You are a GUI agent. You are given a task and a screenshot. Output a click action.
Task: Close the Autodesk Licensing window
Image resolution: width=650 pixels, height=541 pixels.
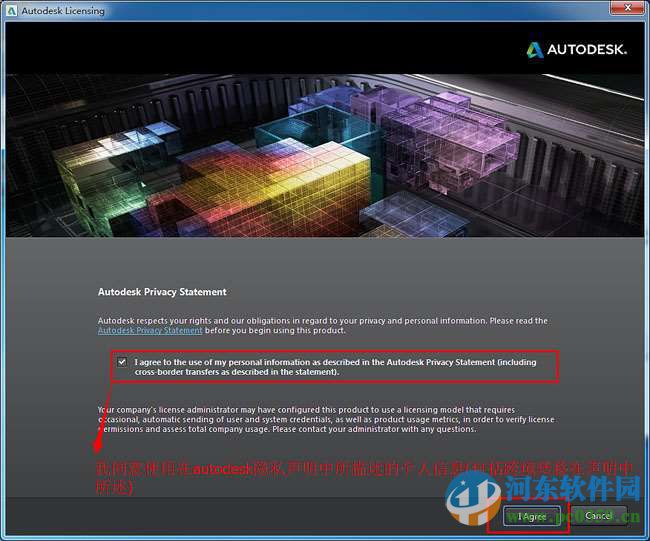point(627,7)
